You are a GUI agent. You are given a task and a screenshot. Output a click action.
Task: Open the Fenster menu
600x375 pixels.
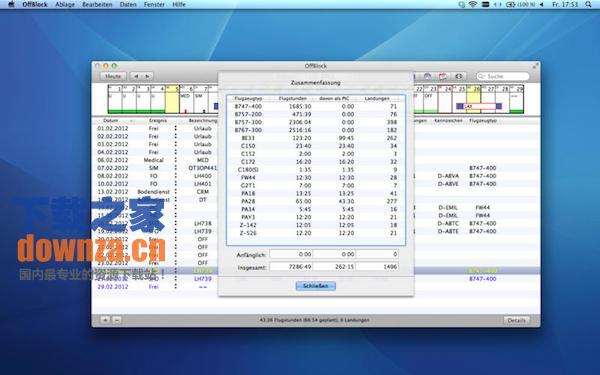[154, 5]
